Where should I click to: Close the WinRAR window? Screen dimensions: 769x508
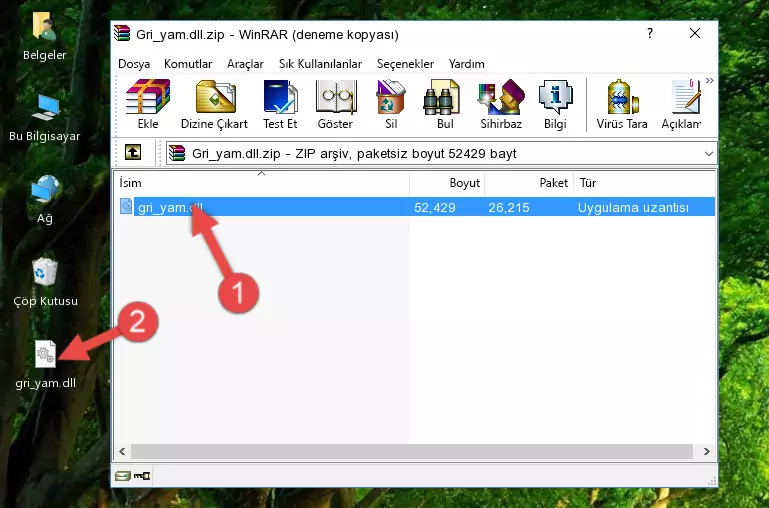point(695,33)
